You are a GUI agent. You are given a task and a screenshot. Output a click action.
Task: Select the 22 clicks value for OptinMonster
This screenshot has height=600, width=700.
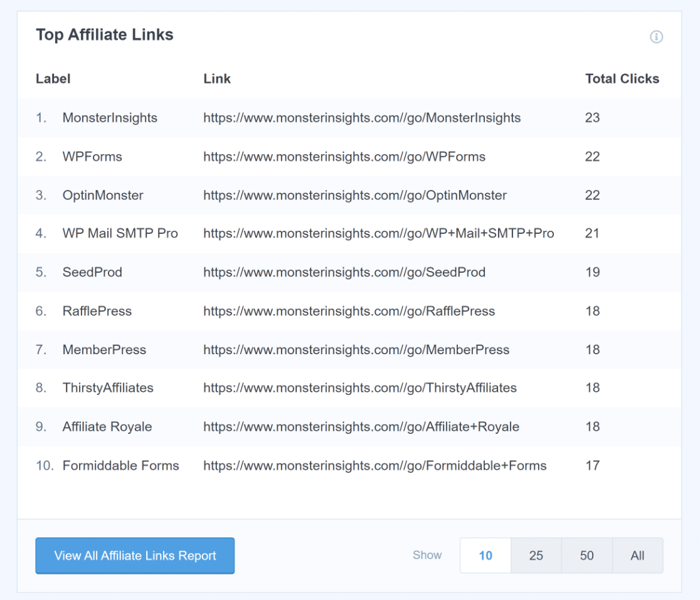point(592,196)
